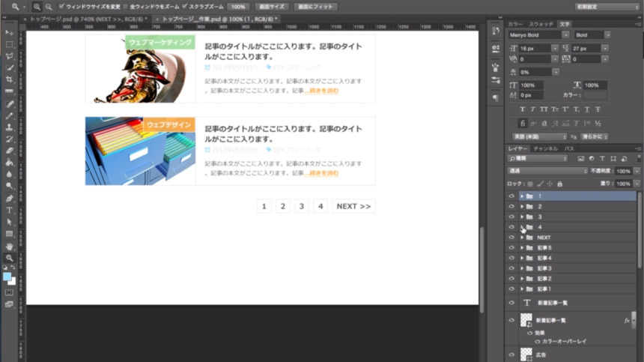Toggle 全ウィンドウをズーム checkbox

[126, 7]
